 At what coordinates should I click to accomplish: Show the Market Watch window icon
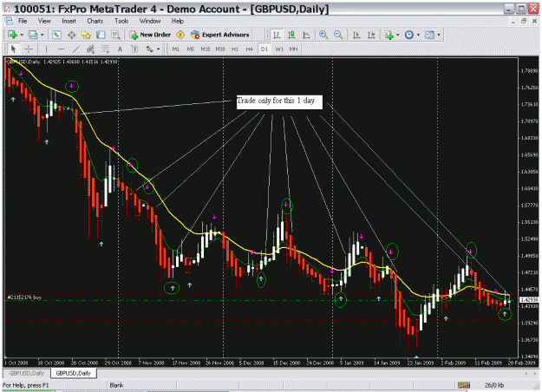point(56,35)
